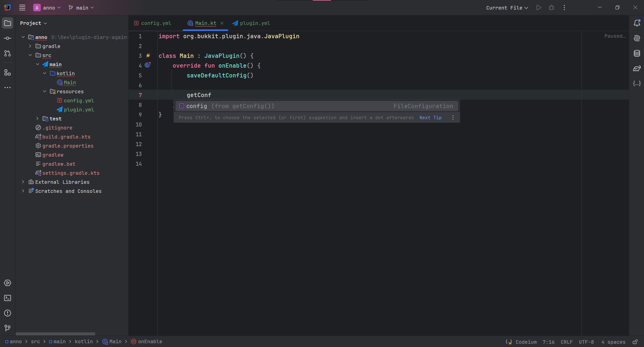Viewport: 644px width, 347px height.
Task: Expand the External Libraries node
Action: pos(23,182)
